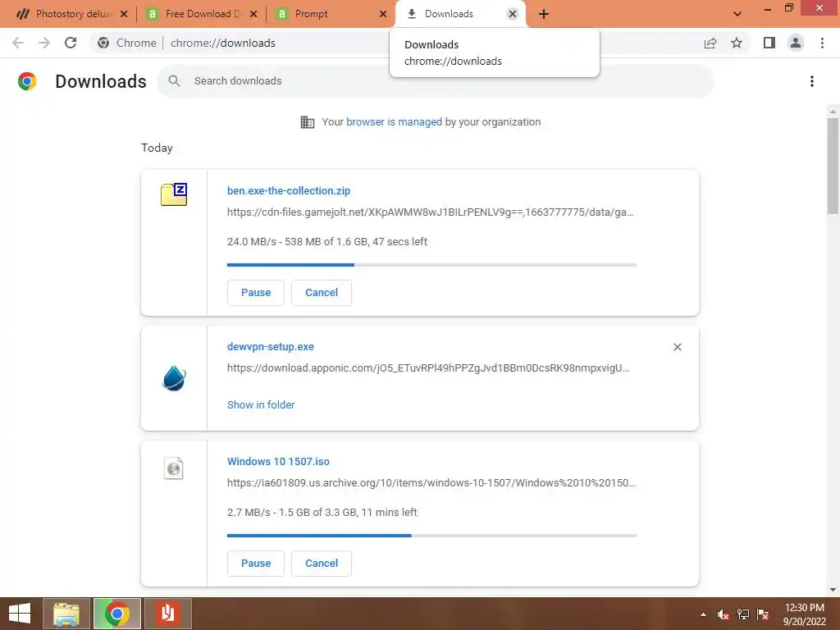Click the cdn-files.gamejolt.net source URL
This screenshot has width=840, height=630.
coord(430,212)
